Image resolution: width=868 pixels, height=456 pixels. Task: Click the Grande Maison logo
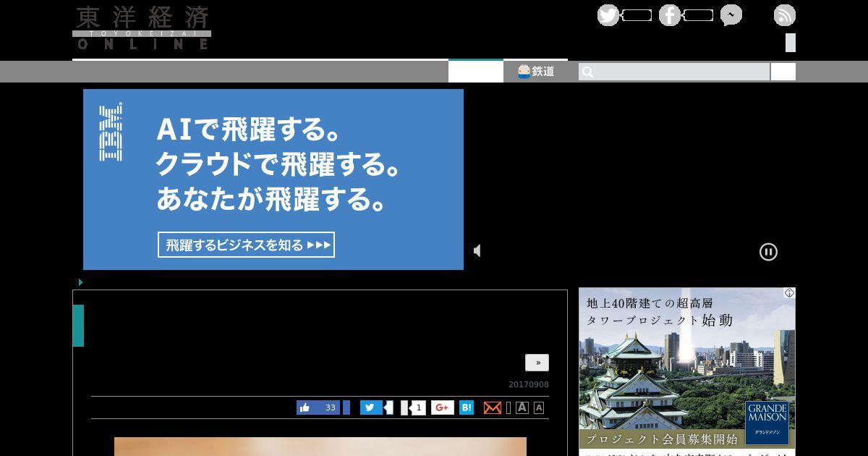coord(767,423)
